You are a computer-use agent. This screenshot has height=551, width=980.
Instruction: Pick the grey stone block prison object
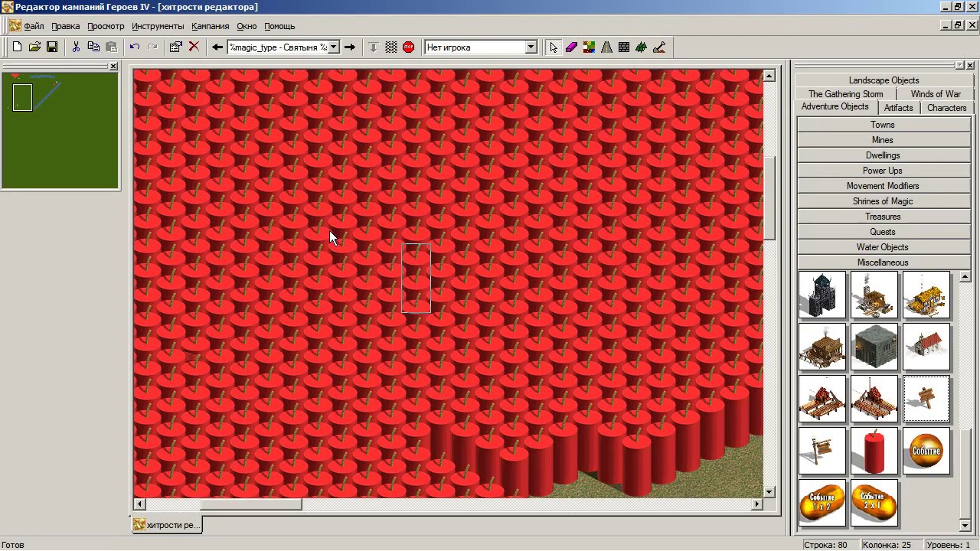[874, 347]
